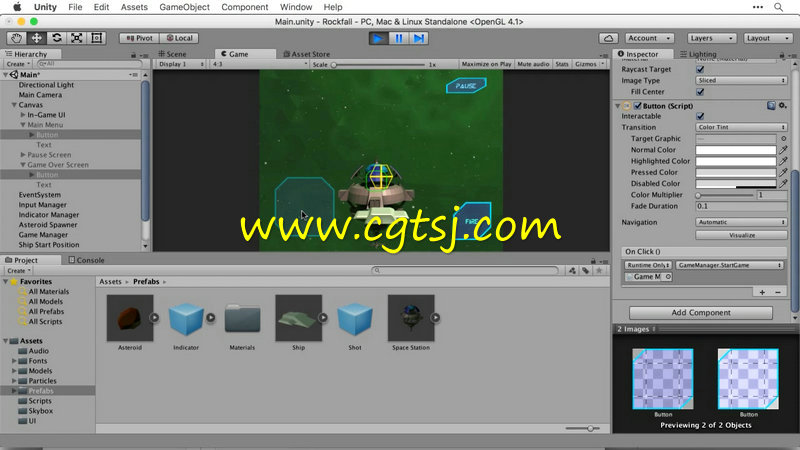This screenshot has height=450, width=800.
Task: Click Add Component button
Action: coord(701,313)
